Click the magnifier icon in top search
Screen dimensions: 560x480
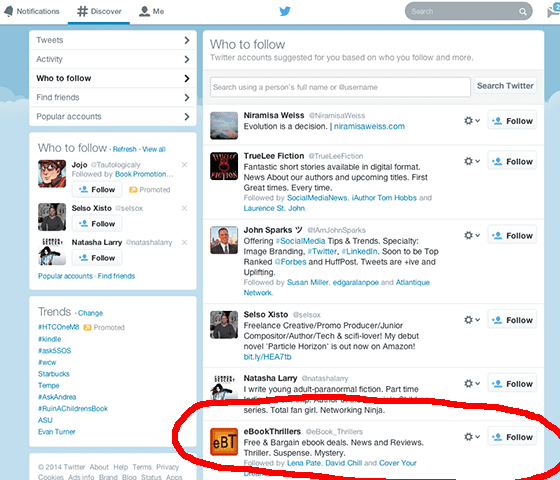[x=522, y=12]
